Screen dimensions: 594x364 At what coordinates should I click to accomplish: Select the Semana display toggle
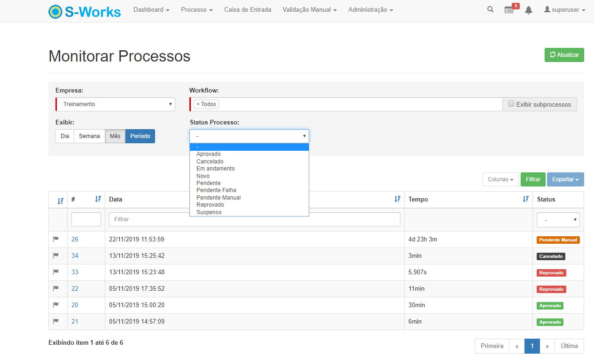point(89,136)
